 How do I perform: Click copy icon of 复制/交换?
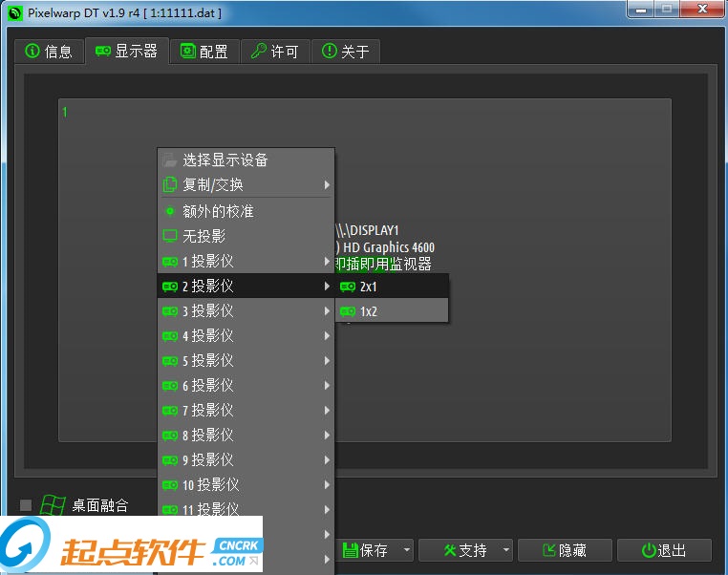(x=170, y=184)
